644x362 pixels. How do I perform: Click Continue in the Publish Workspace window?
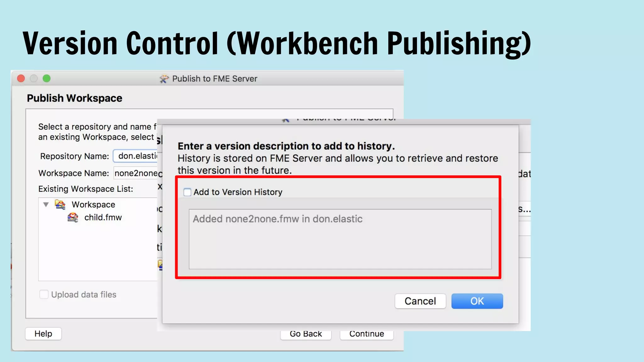tap(367, 335)
